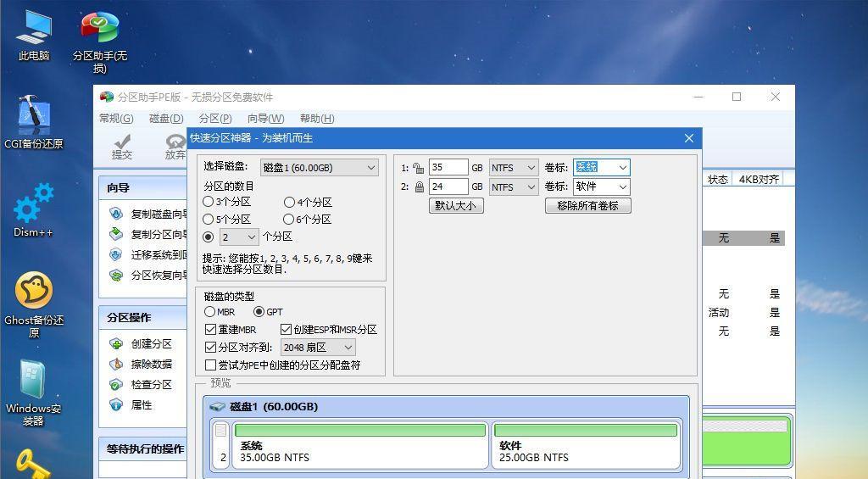Select the custom 个分区 radio button
Viewport: 868px width, 479px height.
pos(209,237)
